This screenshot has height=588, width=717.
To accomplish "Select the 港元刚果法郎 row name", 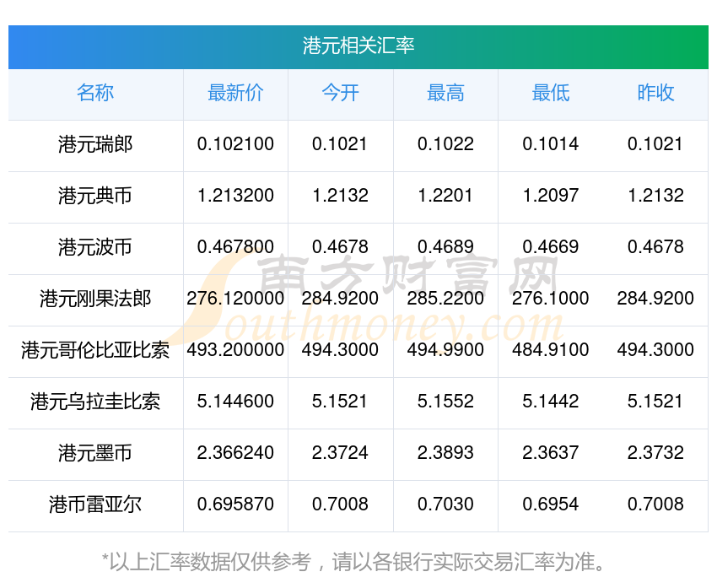I will tap(95, 299).
